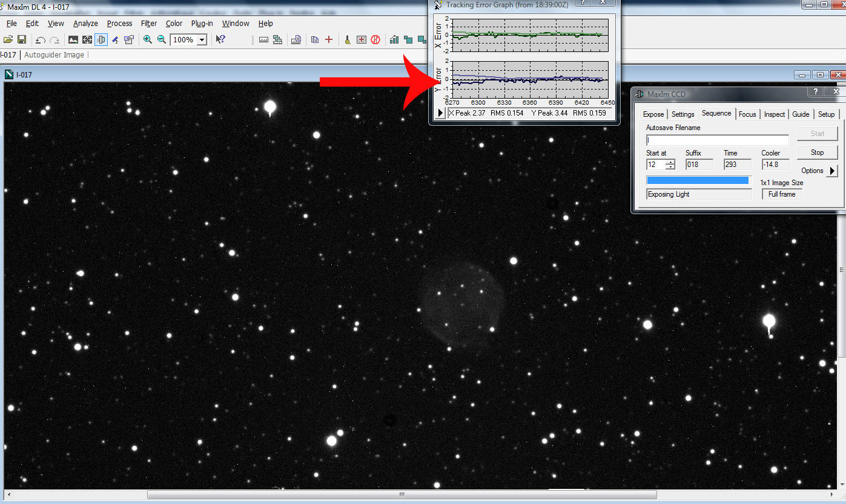Click the icon right of the ruler
Image resolution: width=846 pixels, height=504 pixels.
278,40
